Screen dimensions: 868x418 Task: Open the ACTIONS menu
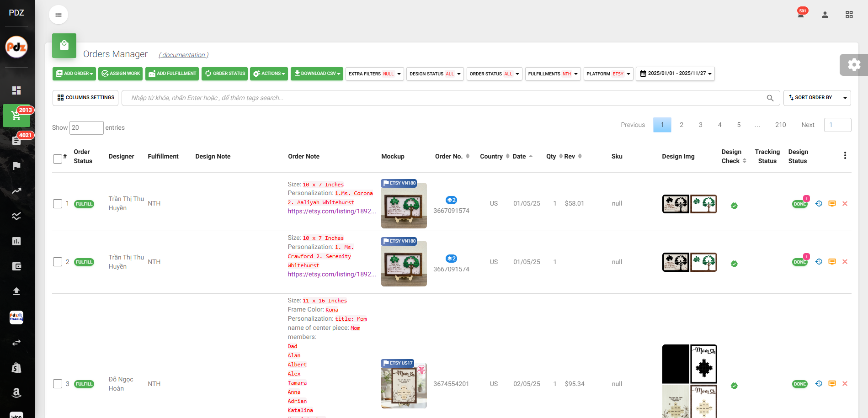[269, 74]
